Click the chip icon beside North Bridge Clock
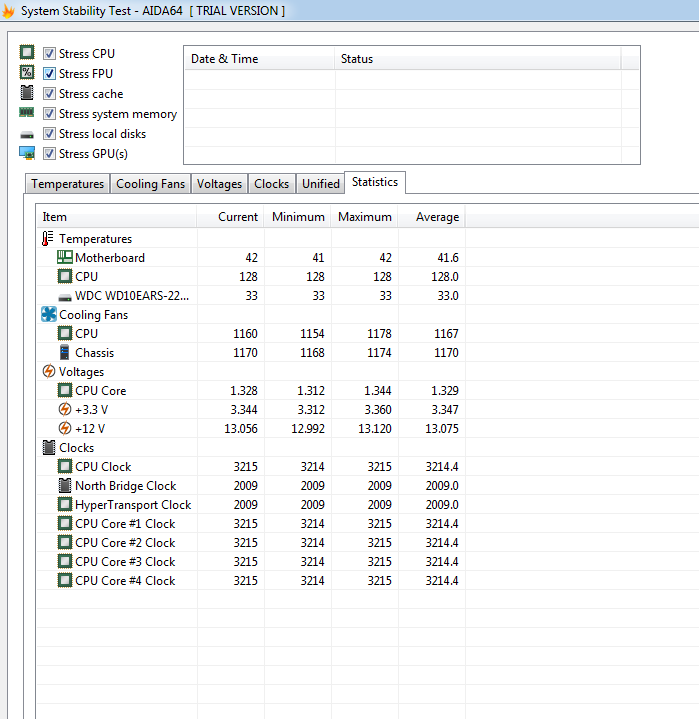The image size is (699, 719). coord(65,485)
